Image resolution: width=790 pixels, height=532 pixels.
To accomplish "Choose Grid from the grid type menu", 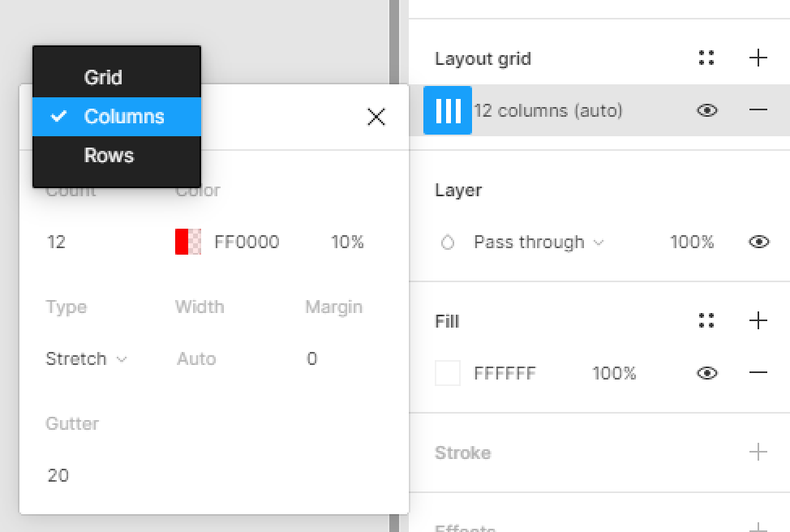I will pos(103,78).
